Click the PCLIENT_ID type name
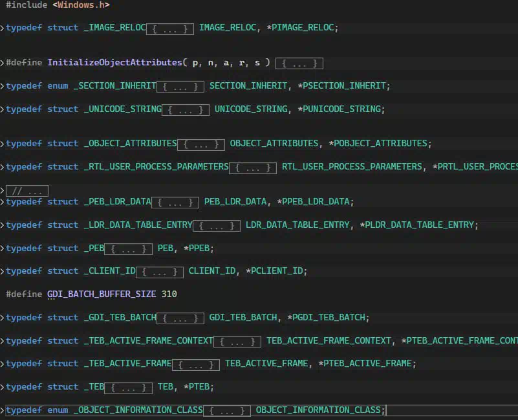The height and width of the screenshot is (420, 518). point(277,271)
